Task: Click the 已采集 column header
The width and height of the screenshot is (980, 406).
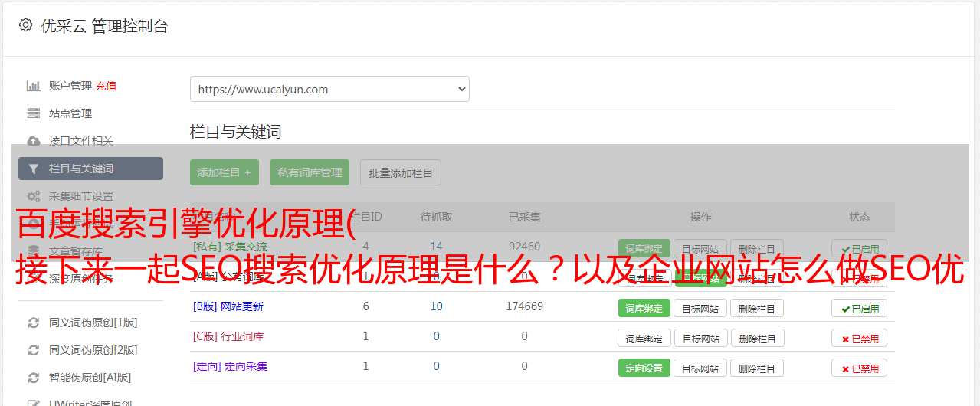Action: 525,217
